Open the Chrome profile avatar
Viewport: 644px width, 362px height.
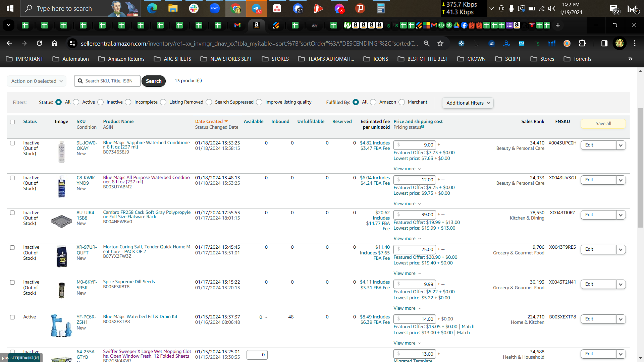pos(620,43)
